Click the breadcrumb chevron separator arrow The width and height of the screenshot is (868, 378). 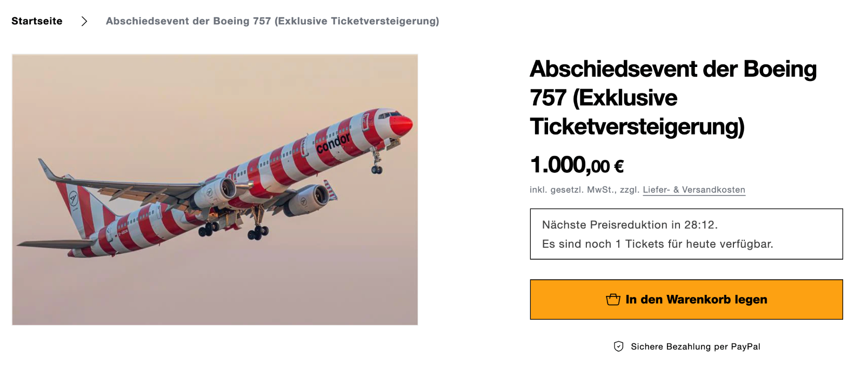pyautogui.click(x=84, y=21)
